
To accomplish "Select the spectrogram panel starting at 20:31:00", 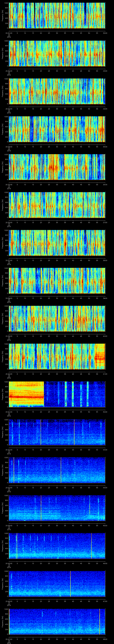I will (x=57, y=16).
